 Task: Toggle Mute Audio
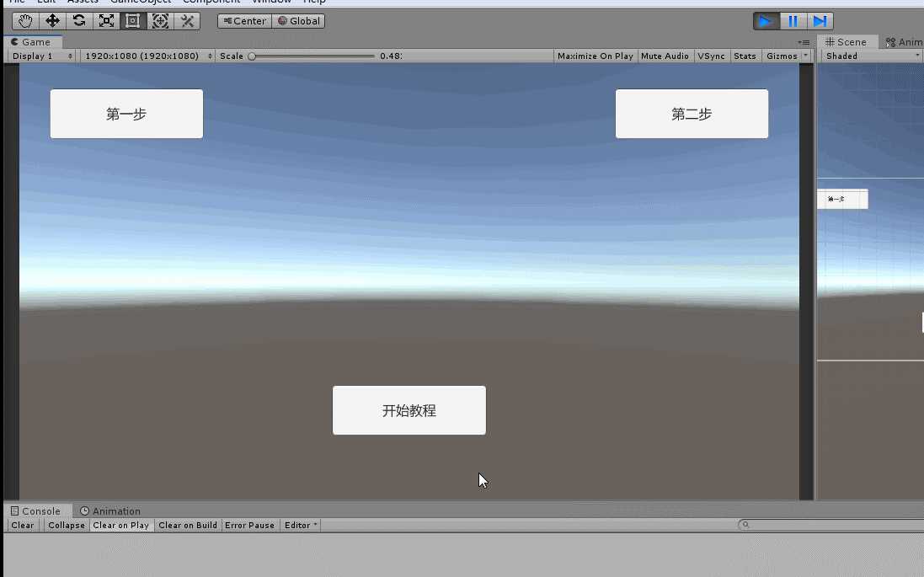click(x=665, y=56)
